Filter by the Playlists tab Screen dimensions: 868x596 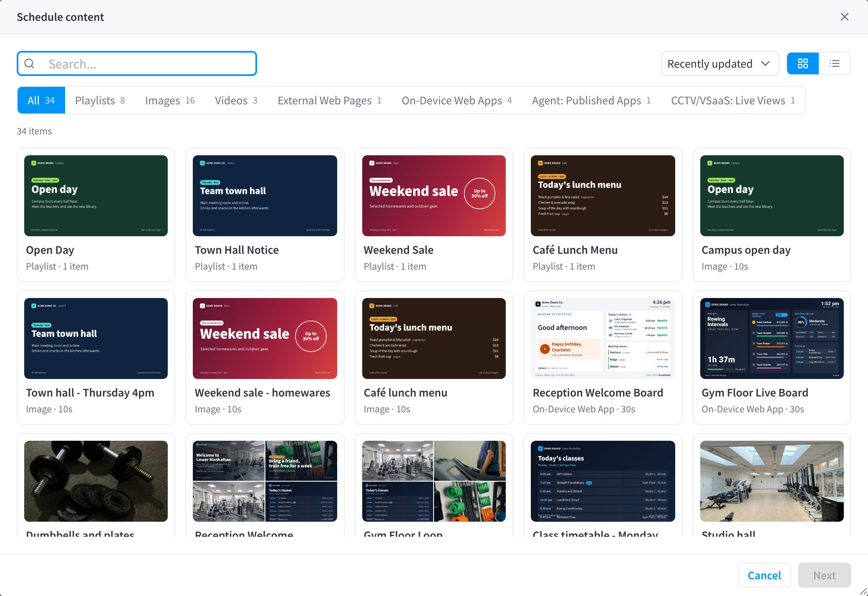(100, 100)
